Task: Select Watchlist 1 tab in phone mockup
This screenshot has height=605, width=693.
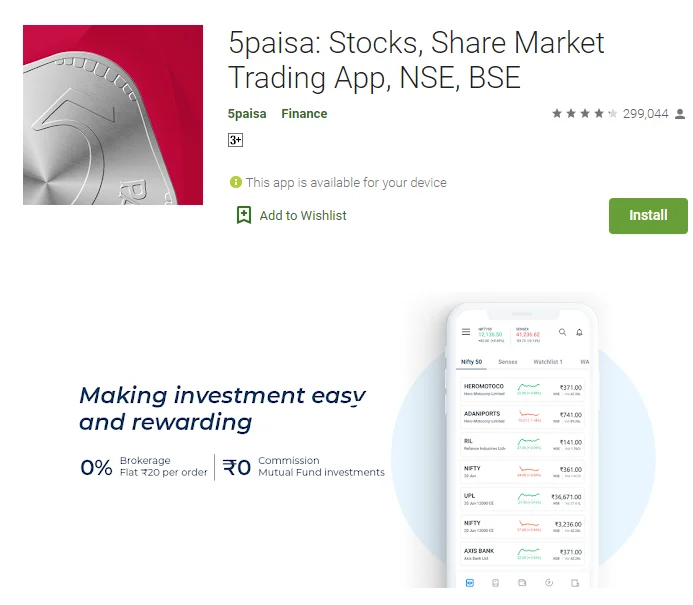Action: tap(547, 362)
